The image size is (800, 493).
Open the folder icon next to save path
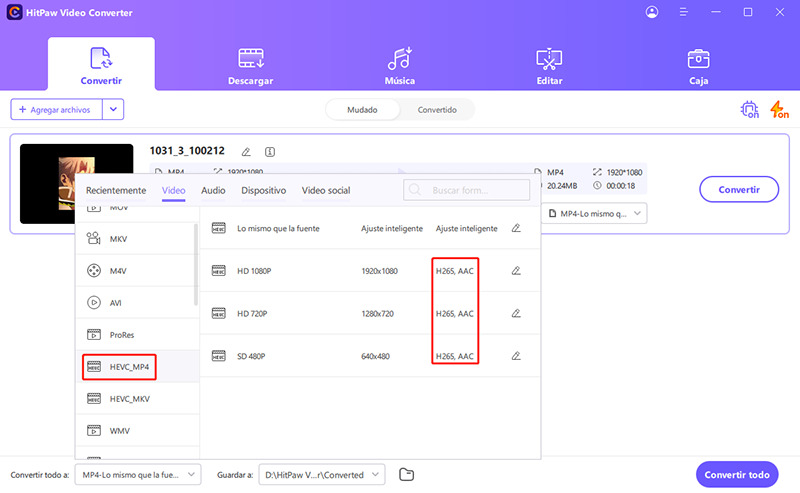(406, 474)
